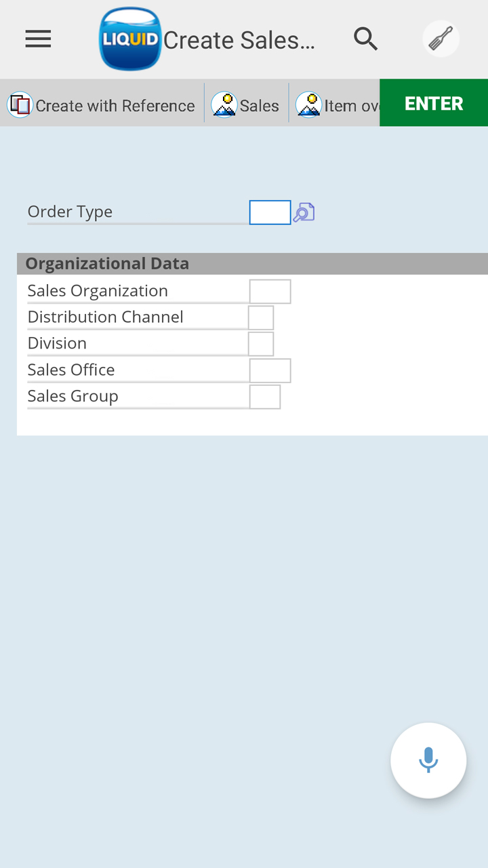This screenshot has height=868, width=488.
Task: Click the magnifying glass search icon
Action: (x=365, y=39)
